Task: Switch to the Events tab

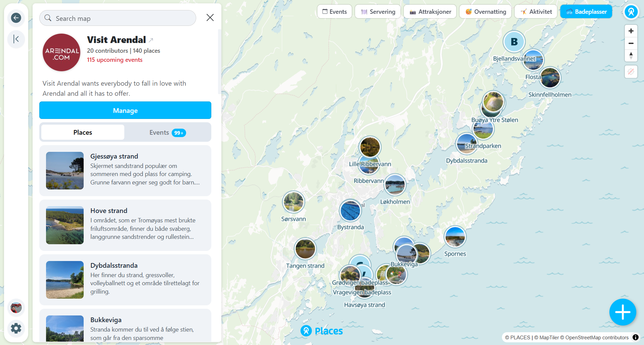Action: coord(168,132)
